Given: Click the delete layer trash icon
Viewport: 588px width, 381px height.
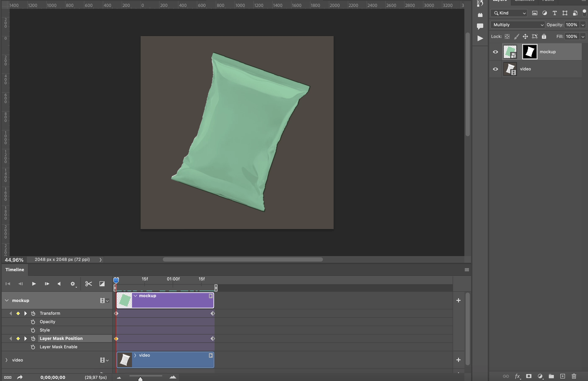Looking at the screenshot, I should 574,376.
